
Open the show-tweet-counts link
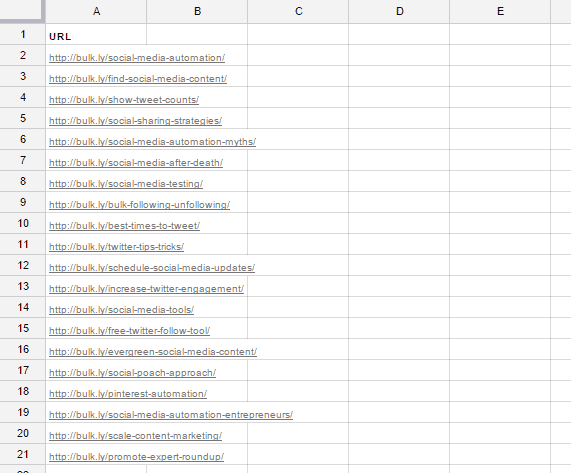124,100
